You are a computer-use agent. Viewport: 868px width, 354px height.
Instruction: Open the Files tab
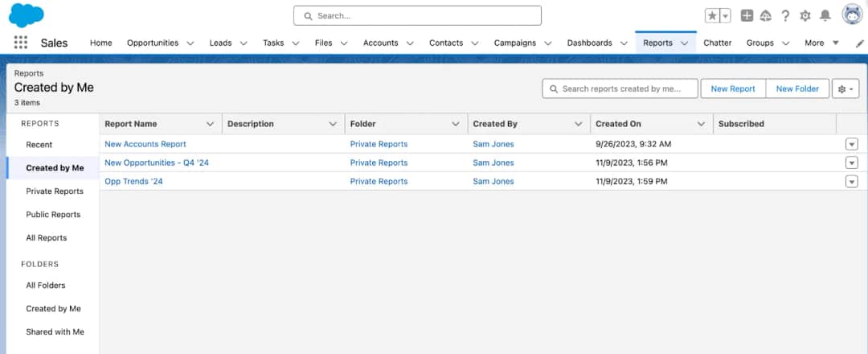pos(324,43)
